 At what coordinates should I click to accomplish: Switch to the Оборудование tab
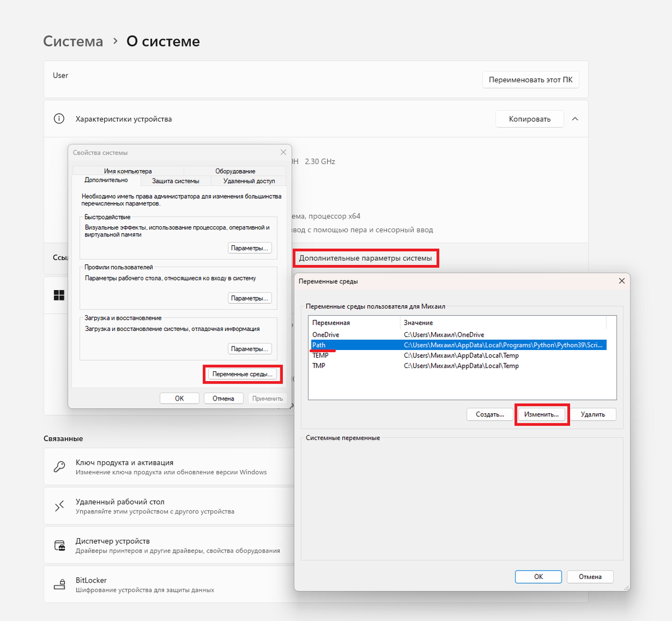(235, 171)
